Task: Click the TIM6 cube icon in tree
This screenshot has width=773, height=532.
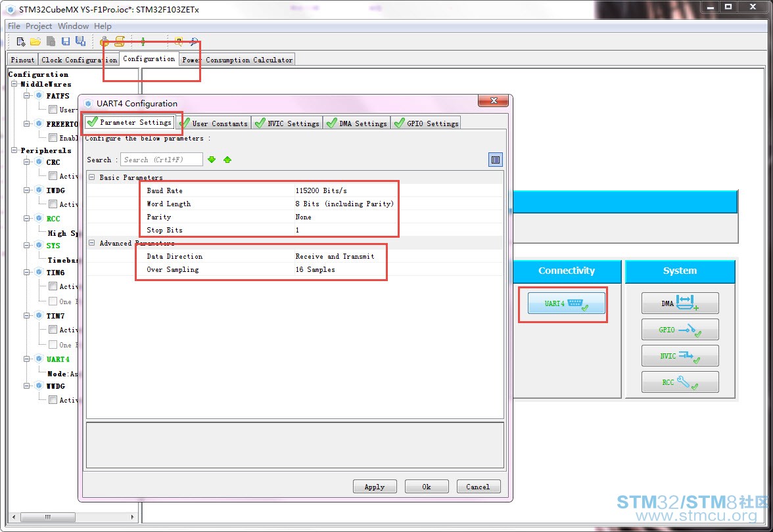Action: (x=39, y=273)
